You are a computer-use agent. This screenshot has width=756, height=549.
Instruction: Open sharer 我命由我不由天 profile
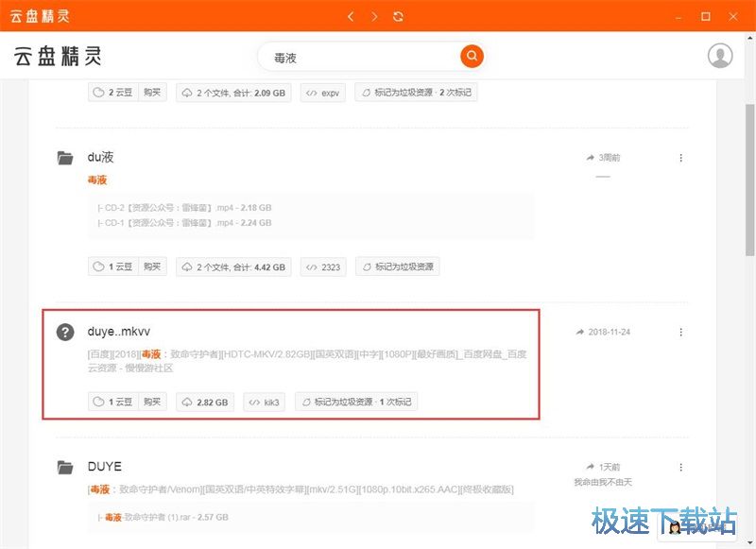(x=603, y=482)
